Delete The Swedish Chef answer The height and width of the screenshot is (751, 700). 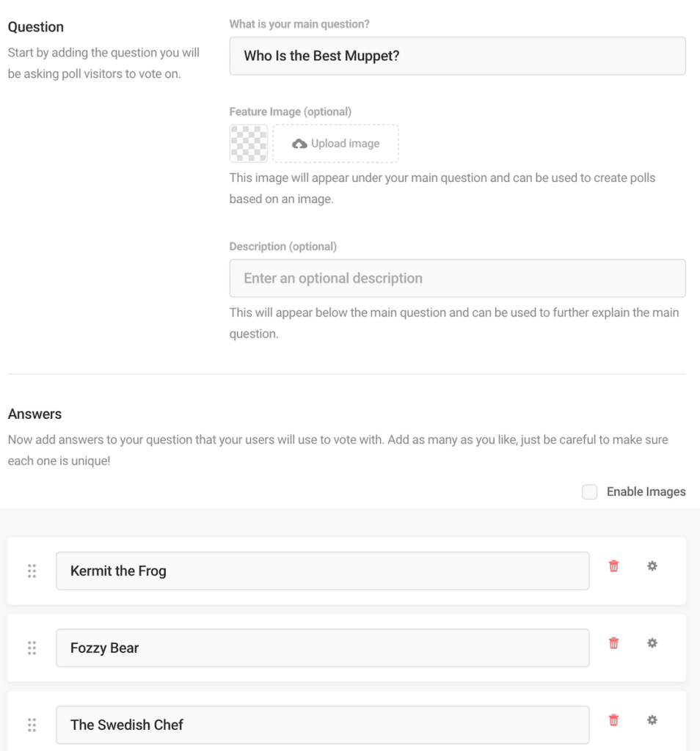(x=613, y=719)
